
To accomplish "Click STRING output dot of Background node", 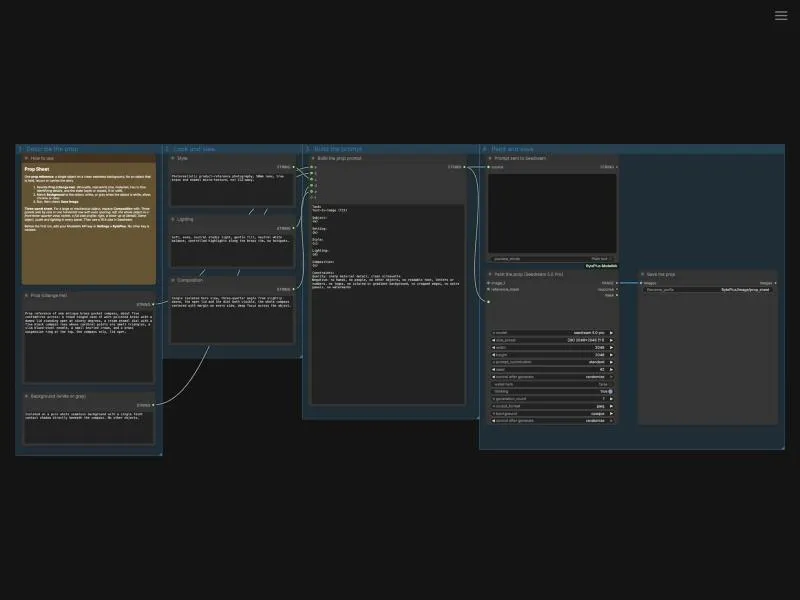I will click(153, 405).
